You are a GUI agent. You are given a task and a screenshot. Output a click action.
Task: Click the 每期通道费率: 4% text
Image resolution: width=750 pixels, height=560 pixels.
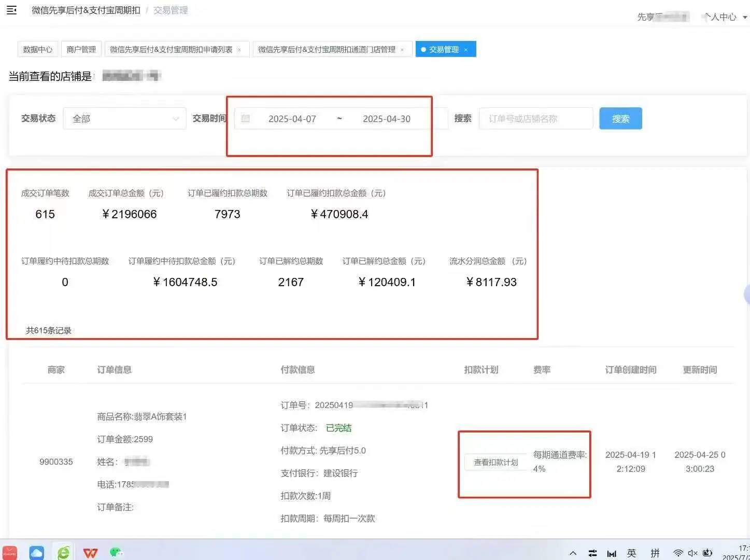560,461
